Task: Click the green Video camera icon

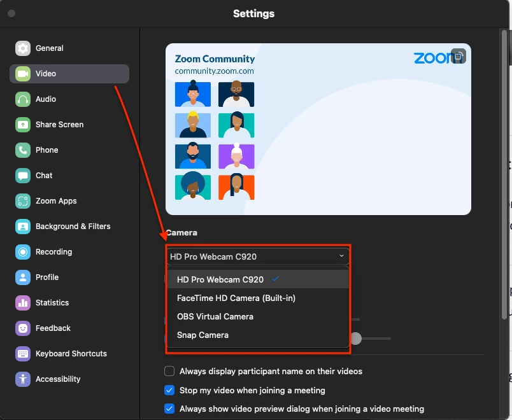Action: click(x=23, y=74)
